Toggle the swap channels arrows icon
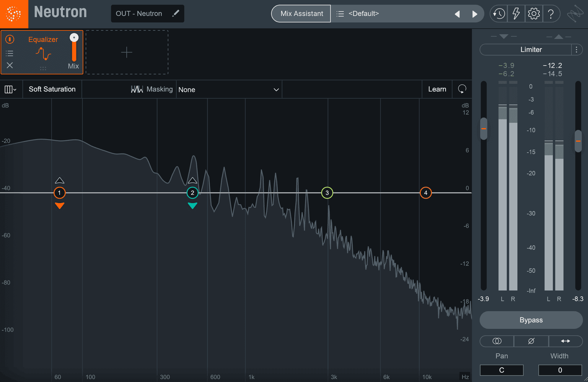 [x=566, y=341]
